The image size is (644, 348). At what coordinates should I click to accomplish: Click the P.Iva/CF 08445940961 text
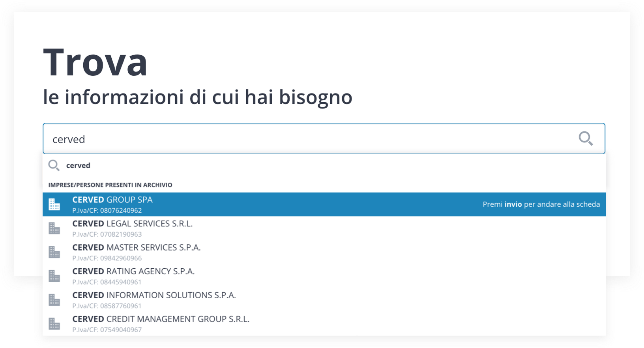[x=107, y=282]
